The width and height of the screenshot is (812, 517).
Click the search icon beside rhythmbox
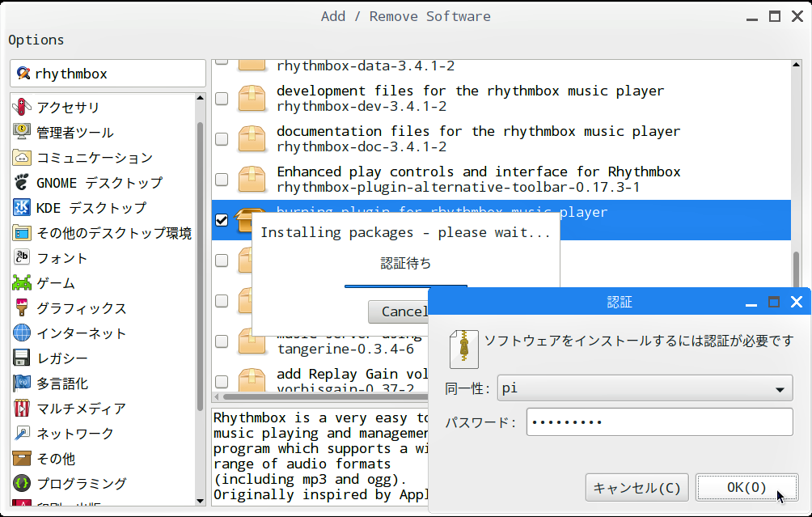pyautogui.click(x=23, y=73)
